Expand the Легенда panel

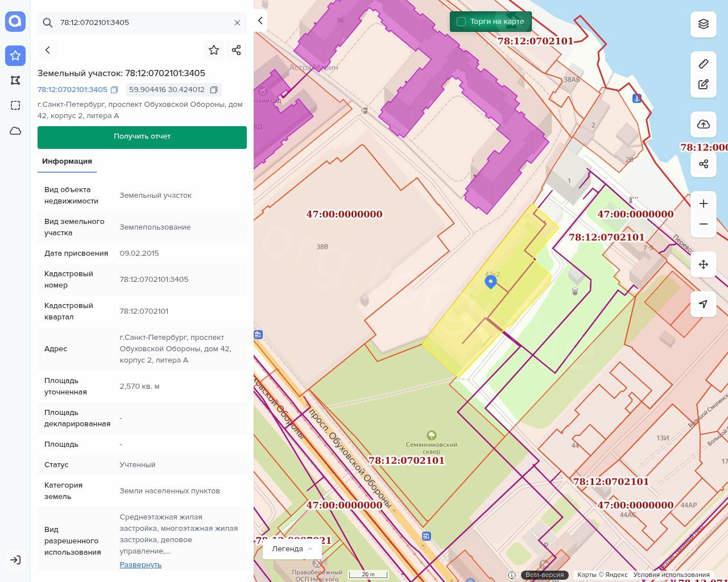click(292, 548)
